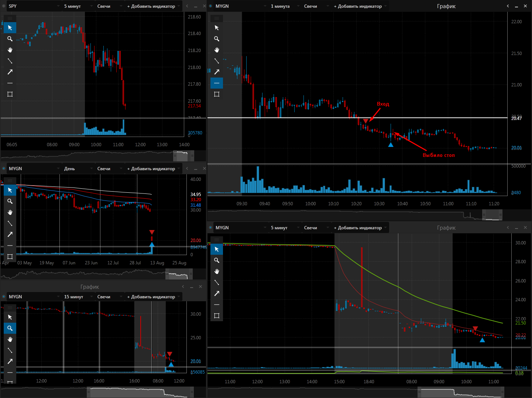532x398 pixels.
Task: Select rectangle tool in bottom-right MYGN 5 минут chart
Action: (x=217, y=316)
